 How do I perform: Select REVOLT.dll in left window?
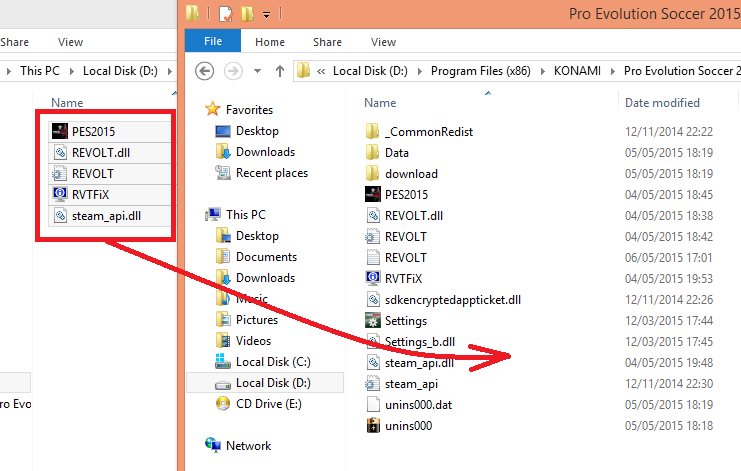point(110,153)
